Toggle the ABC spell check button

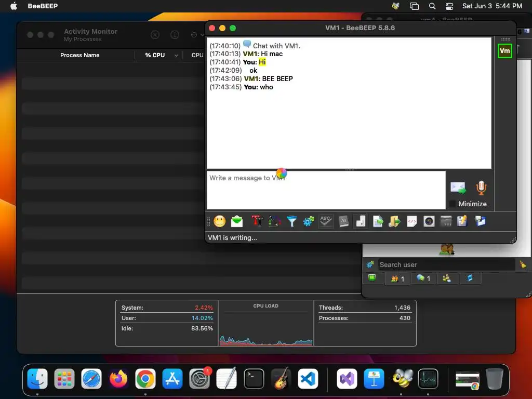[326, 221]
